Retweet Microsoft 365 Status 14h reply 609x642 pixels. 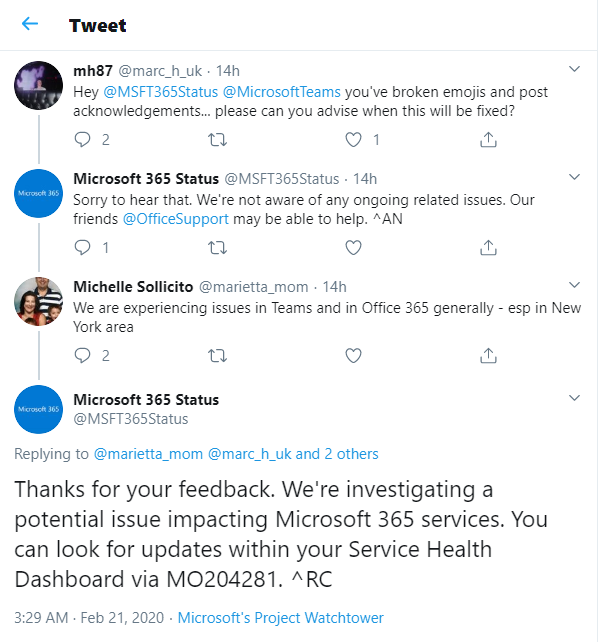click(x=217, y=248)
